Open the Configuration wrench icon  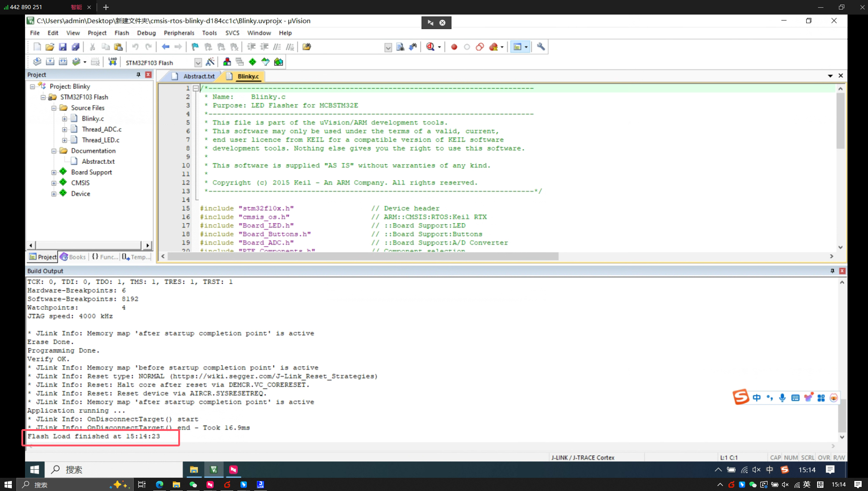pyautogui.click(x=541, y=47)
